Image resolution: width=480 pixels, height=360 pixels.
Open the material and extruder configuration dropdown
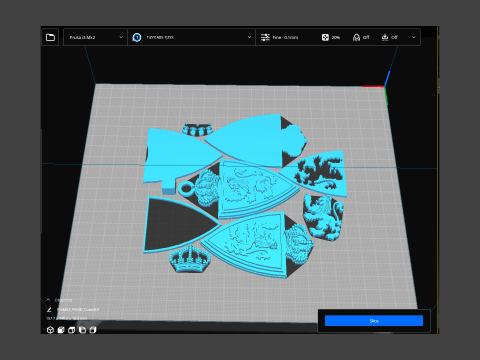coord(191,37)
